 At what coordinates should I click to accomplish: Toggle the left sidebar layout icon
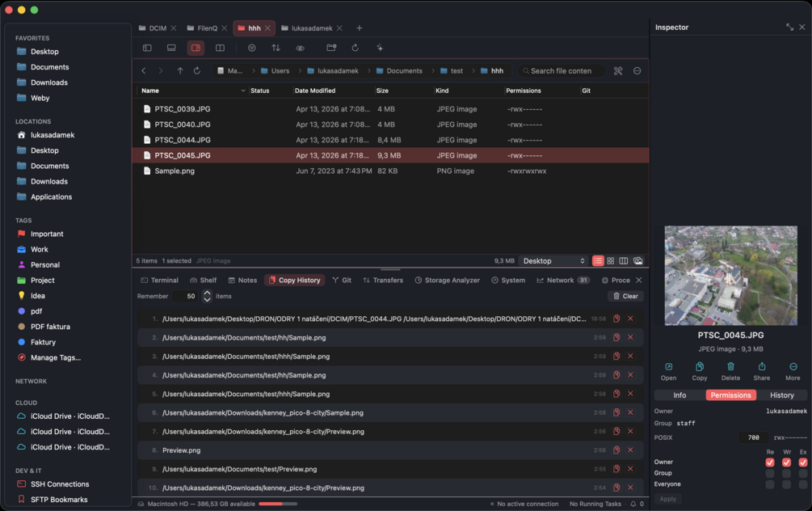(x=147, y=48)
